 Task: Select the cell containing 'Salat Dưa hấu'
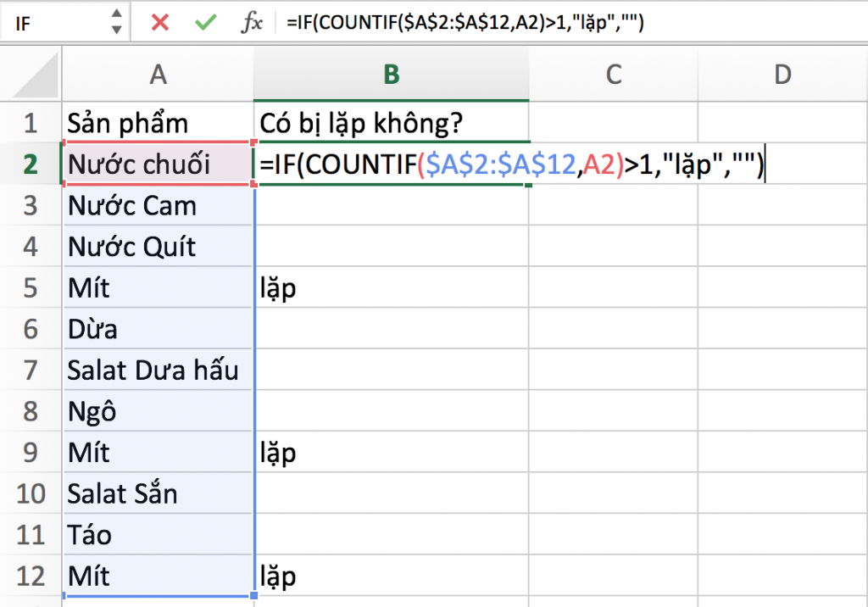[158, 370]
